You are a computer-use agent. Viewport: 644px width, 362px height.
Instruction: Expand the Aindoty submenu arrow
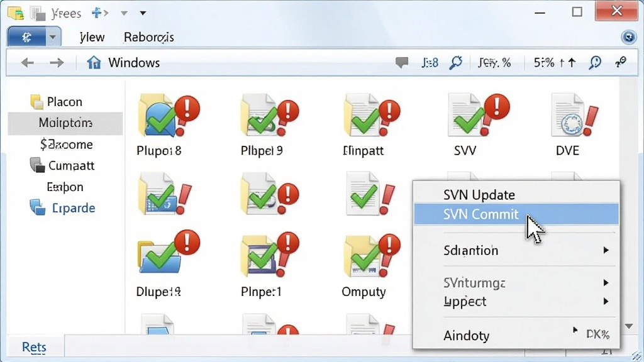pyautogui.click(x=575, y=330)
